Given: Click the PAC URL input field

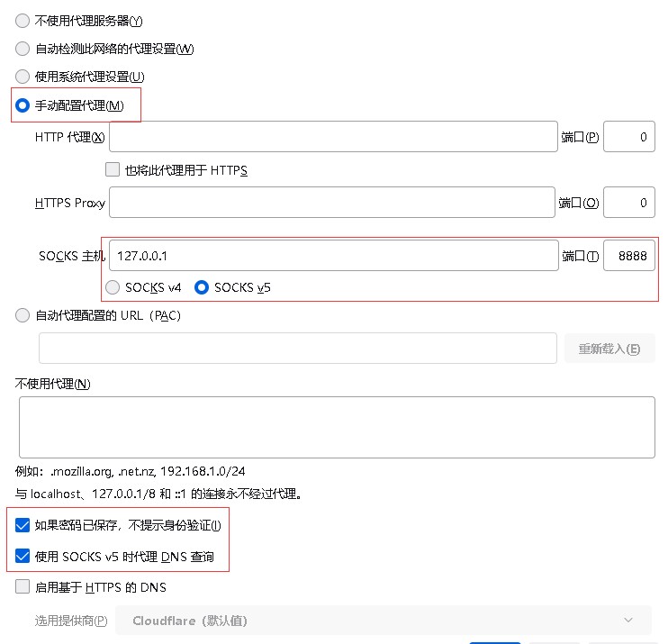Looking at the screenshot, I should click(x=298, y=349).
